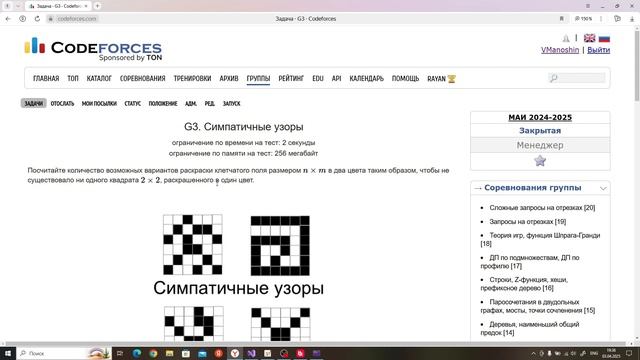
Task: Open ГЛАВНАЯ in main menu
Action: tap(46, 78)
